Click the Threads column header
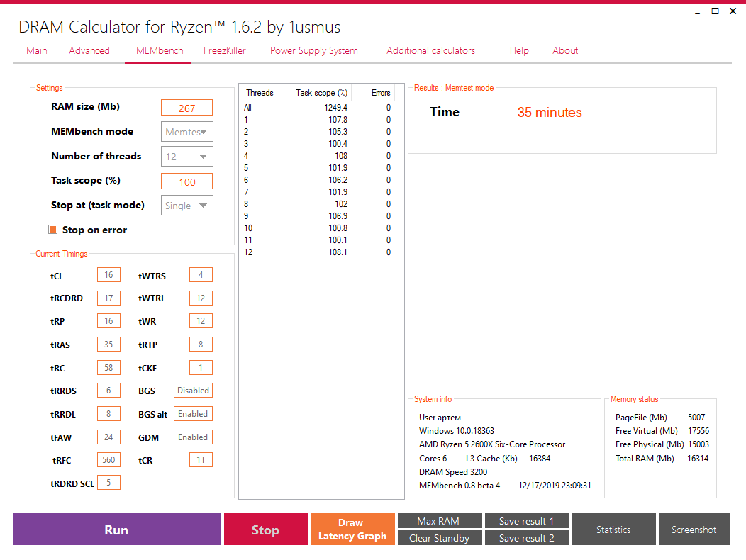Image resolution: width=746 pixels, height=560 pixels. [x=260, y=93]
